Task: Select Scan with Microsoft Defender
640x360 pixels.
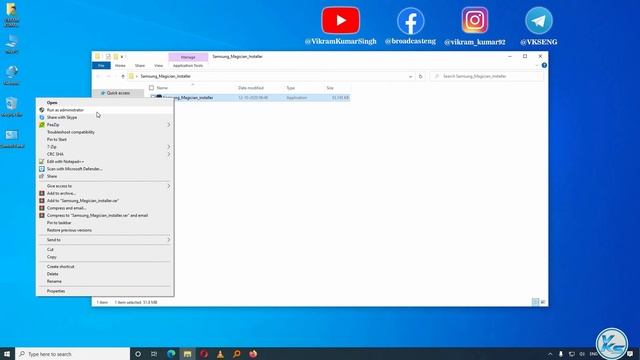Action: [74, 169]
